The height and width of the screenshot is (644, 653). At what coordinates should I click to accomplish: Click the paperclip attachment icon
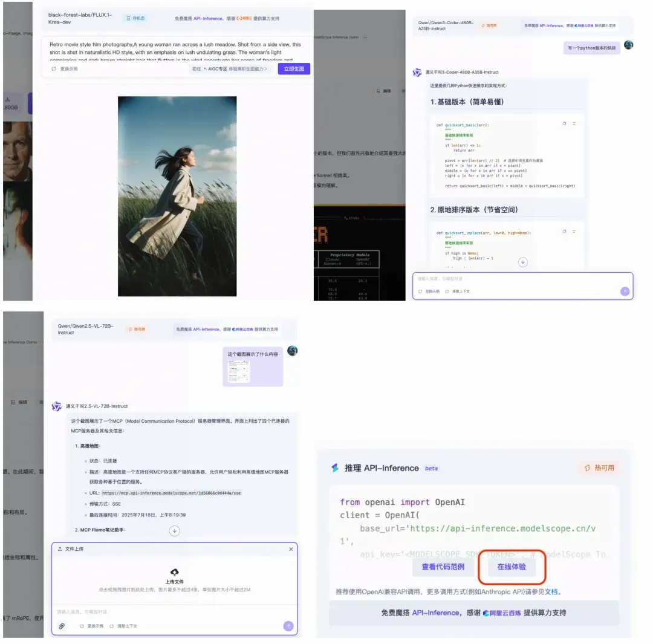coord(62,626)
